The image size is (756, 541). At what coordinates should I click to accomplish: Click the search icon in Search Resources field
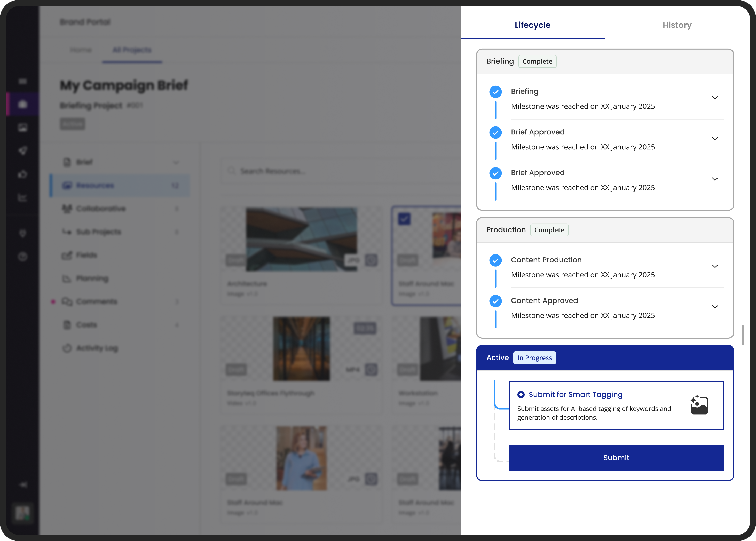click(231, 171)
